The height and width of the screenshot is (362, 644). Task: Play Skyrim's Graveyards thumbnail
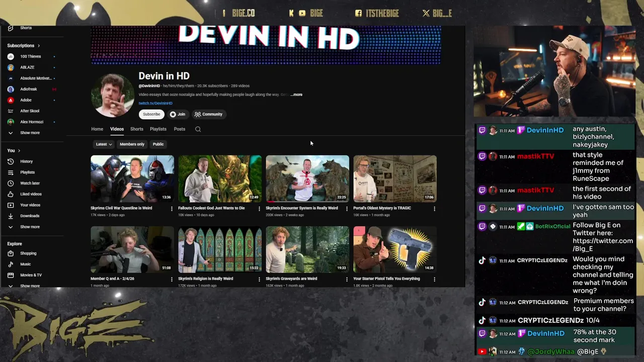[x=307, y=249]
